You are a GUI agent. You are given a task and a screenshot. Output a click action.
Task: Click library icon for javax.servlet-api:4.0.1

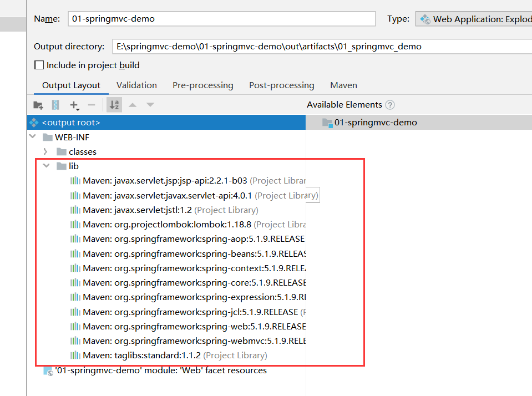coord(75,195)
